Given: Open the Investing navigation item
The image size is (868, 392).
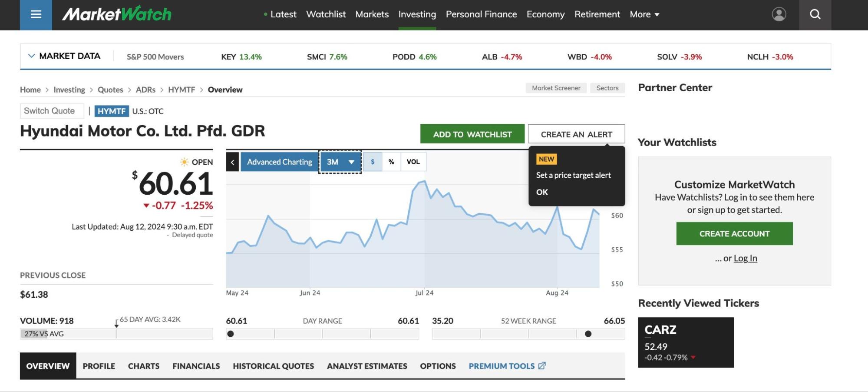Looking at the screenshot, I should (x=417, y=14).
